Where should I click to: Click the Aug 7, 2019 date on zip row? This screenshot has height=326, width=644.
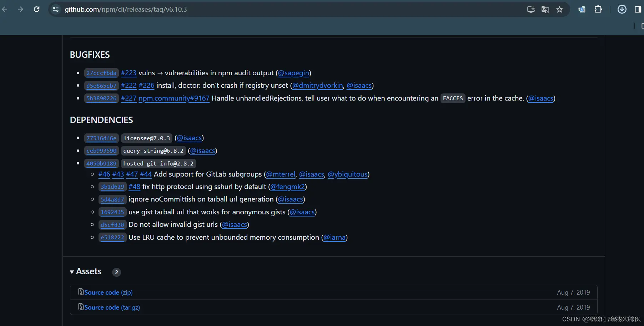click(x=573, y=292)
